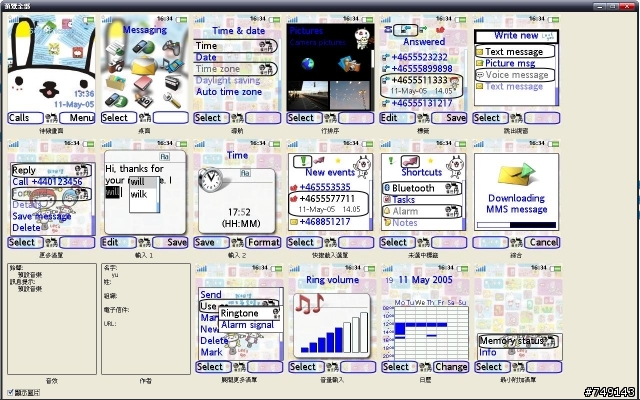Click the Ring volume level bars
Image resolution: width=640 pixels, height=400 pixels.
[x=334, y=333]
